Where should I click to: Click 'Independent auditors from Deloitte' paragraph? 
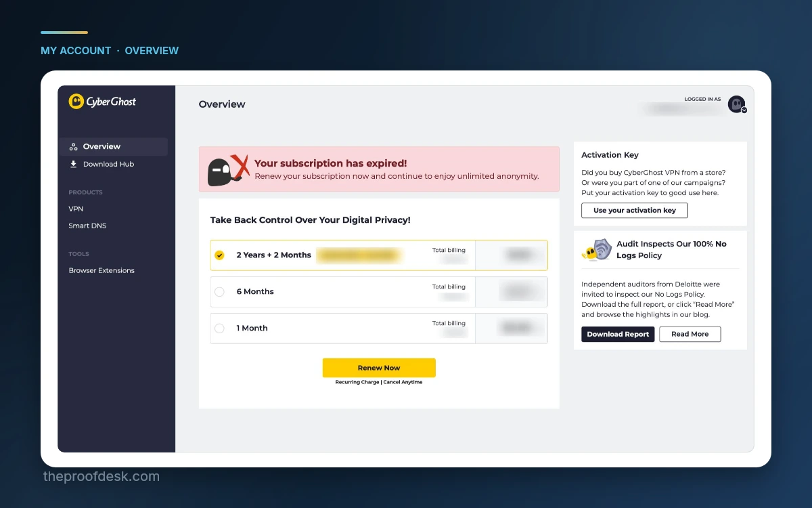[x=658, y=299]
